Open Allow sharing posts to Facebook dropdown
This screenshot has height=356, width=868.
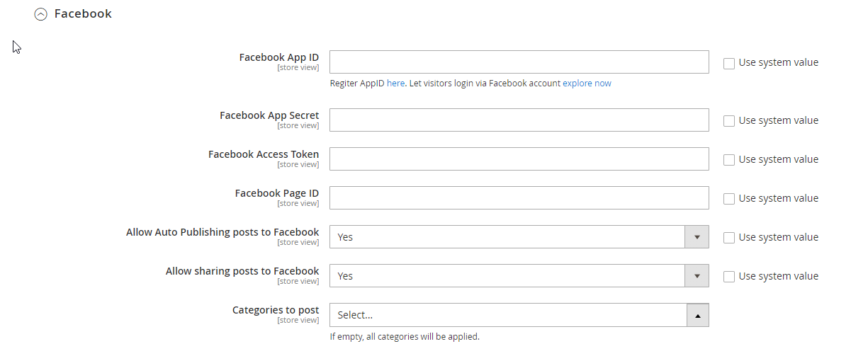coord(507,276)
